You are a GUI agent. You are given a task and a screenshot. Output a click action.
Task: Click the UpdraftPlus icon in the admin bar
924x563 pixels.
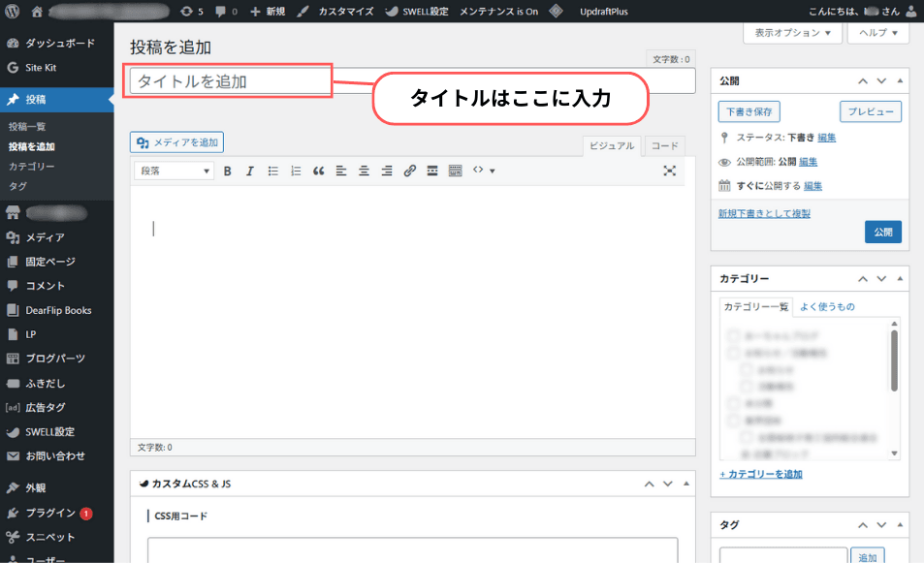coord(557,12)
